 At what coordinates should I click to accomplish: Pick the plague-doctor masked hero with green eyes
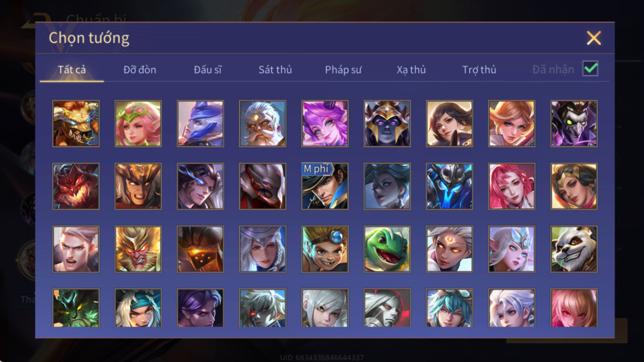574,123
